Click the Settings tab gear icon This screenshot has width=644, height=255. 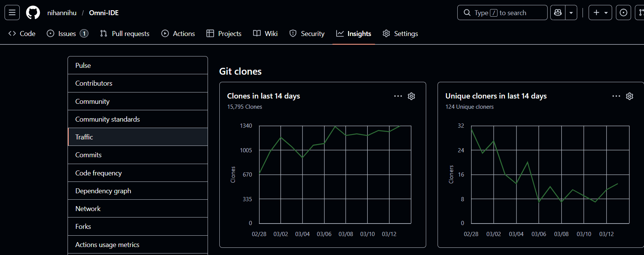[386, 33]
